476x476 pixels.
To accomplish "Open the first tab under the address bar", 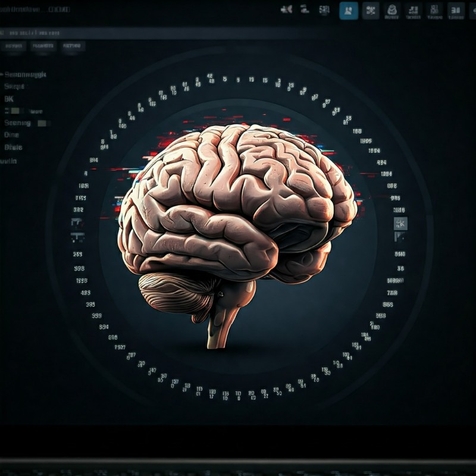I will click(12, 46).
